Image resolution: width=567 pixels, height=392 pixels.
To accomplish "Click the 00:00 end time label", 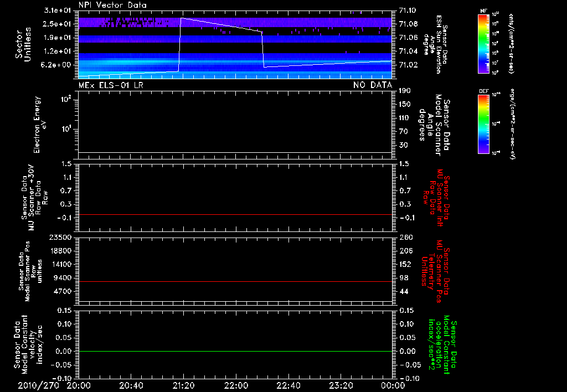I will pyautogui.click(x=393, y=385).
